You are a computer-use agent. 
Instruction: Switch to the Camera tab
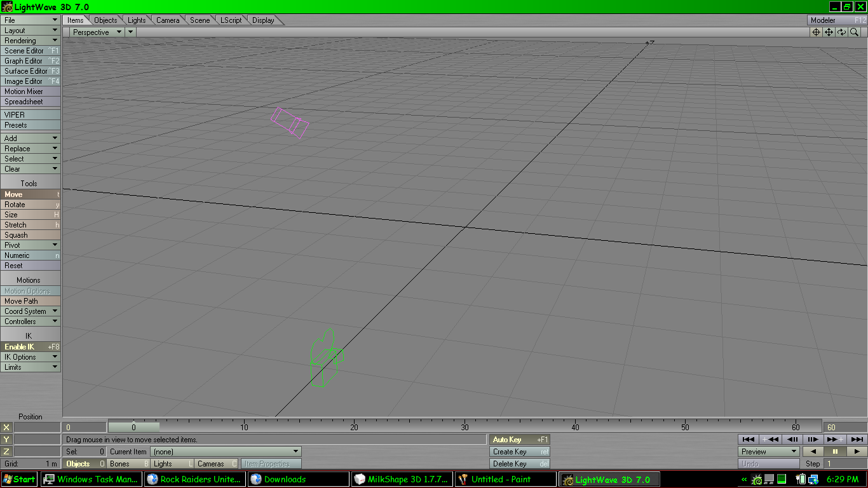click(168, 20)
